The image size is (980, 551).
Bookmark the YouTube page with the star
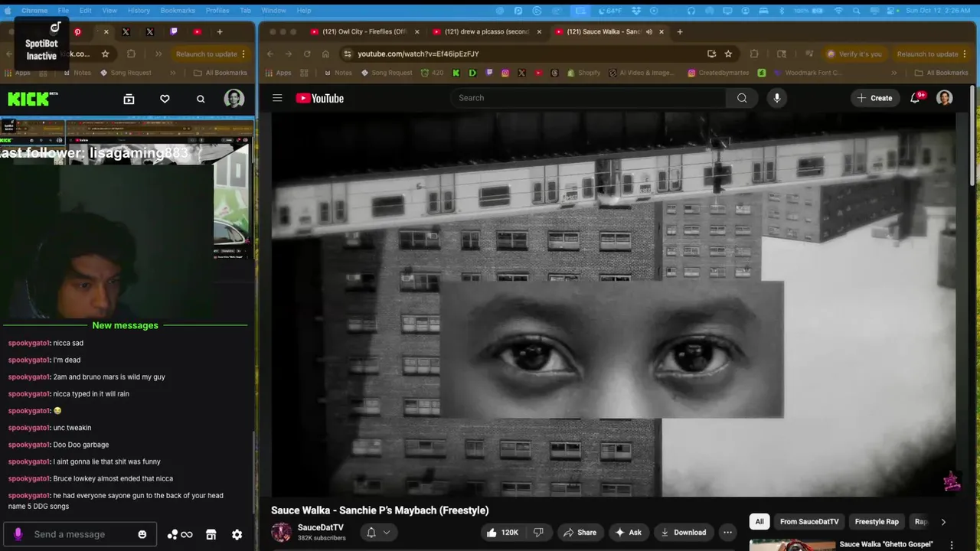[728, 54]
